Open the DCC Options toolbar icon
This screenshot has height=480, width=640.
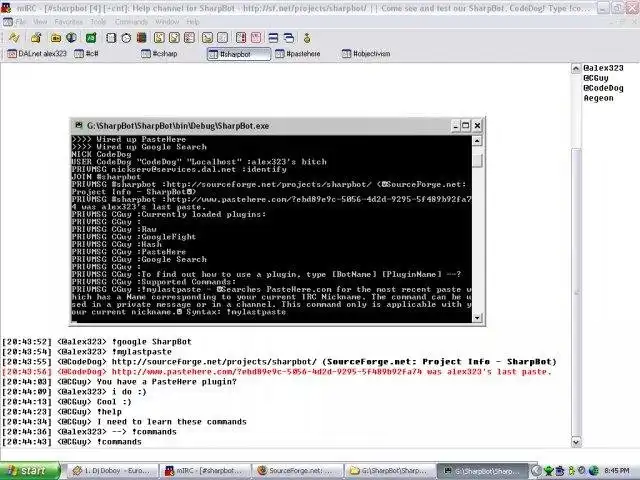(189, 38)
